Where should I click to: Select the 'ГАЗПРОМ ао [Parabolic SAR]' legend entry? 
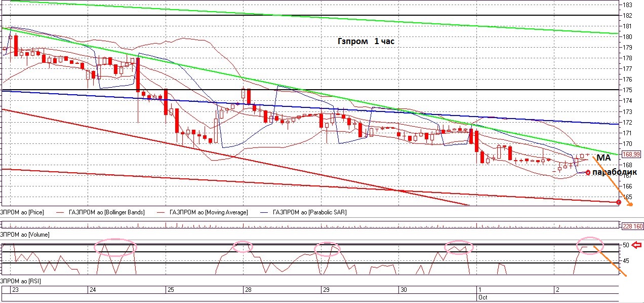coord(309,212)
